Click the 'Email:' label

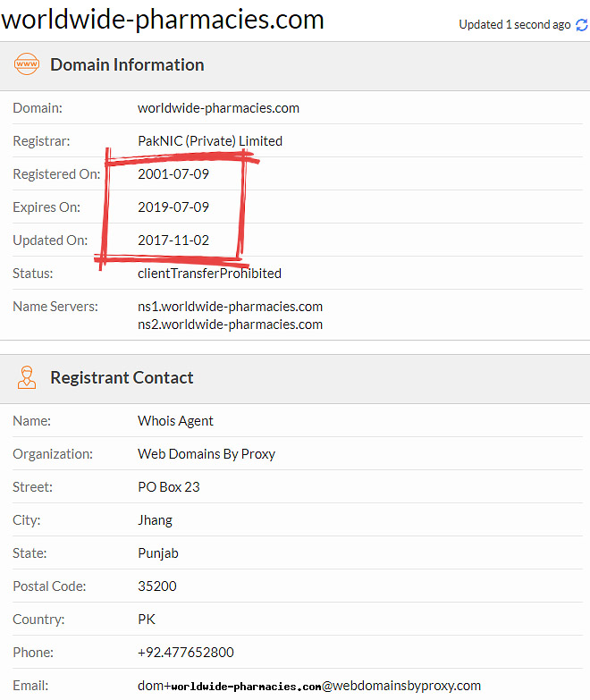pyautogui.click(x=30, y=686)
